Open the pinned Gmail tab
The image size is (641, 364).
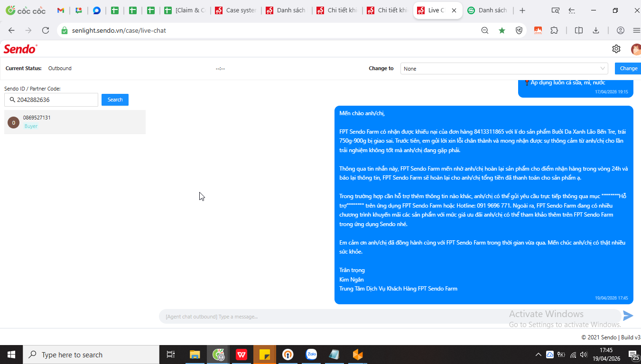(61, 10)
